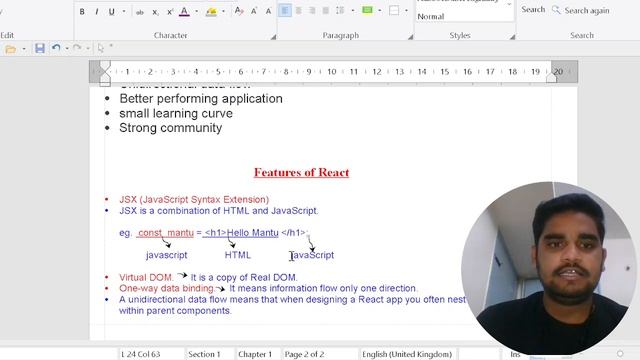Click the lowercase 'javascript' label
Image resolution: width=640 pixels, height=360 pixels.
(167, 256)
